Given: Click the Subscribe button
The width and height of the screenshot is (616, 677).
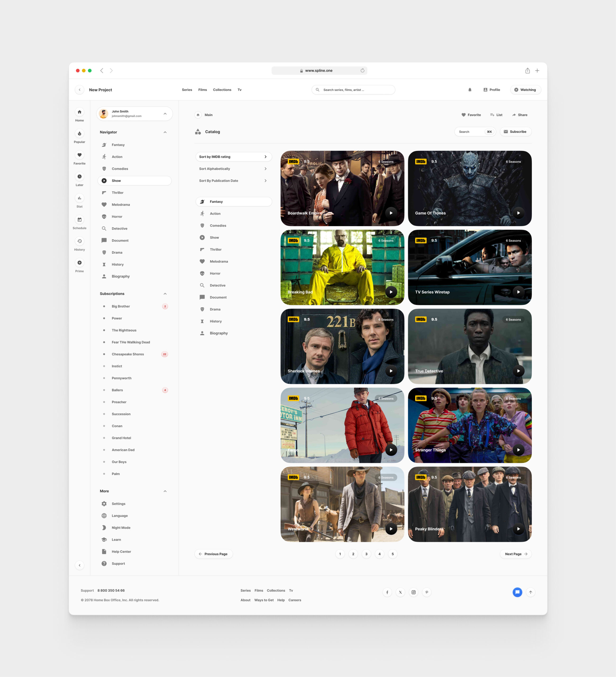Looking at the screenshot, I should (x=515, y=132).
